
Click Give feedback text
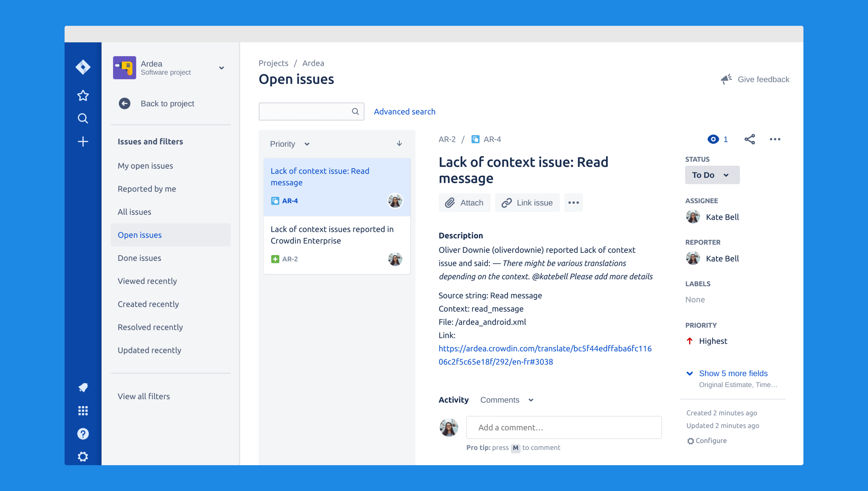coord(763,79)
